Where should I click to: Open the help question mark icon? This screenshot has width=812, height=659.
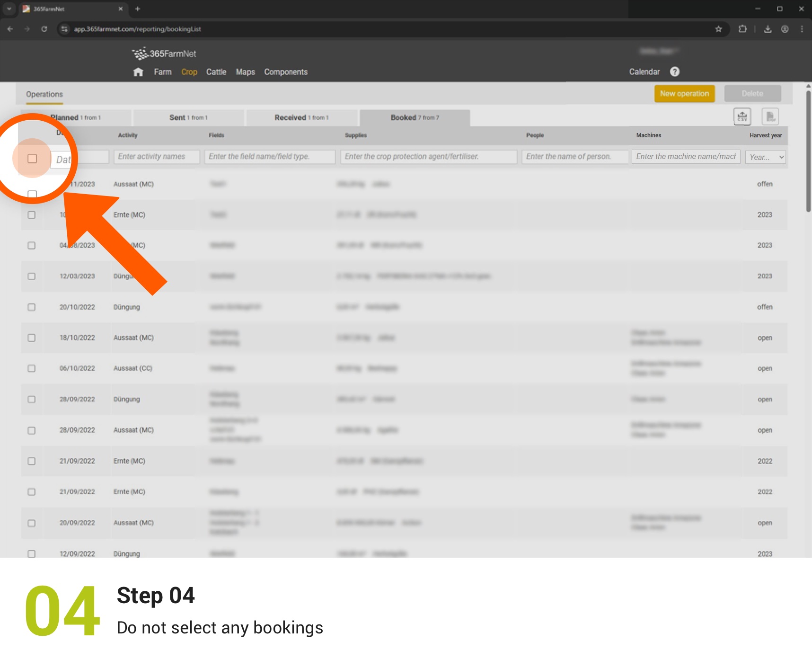[675, 71]
